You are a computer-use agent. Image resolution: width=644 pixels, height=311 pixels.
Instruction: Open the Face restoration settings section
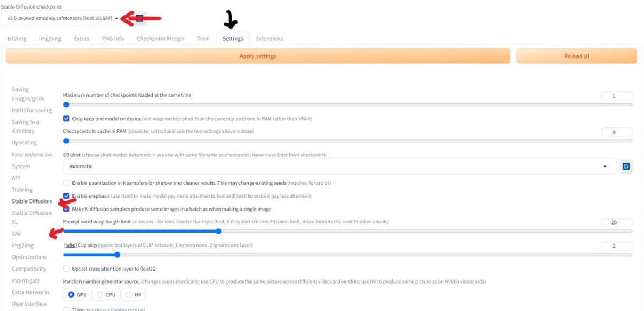[x=32, y=155]
